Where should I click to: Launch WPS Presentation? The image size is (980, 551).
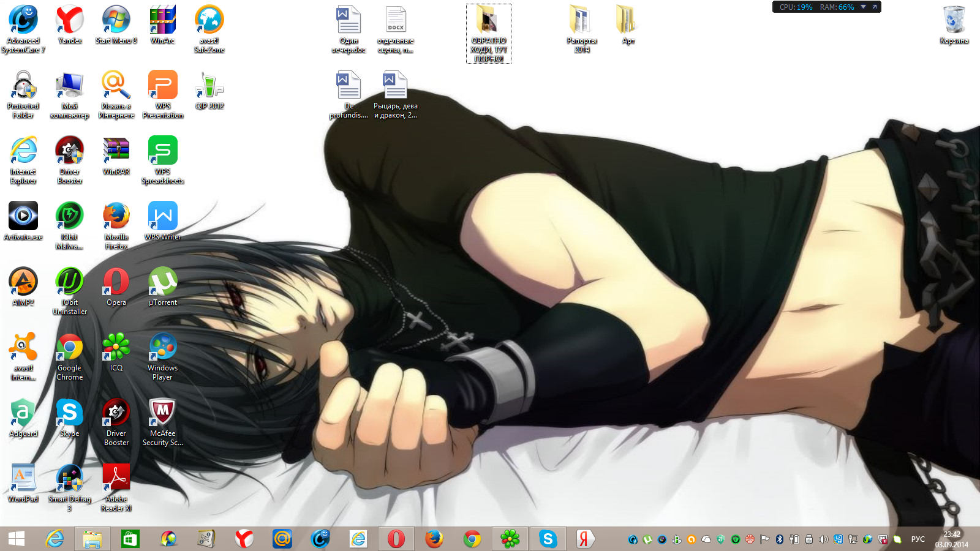(x=163, y=94)
